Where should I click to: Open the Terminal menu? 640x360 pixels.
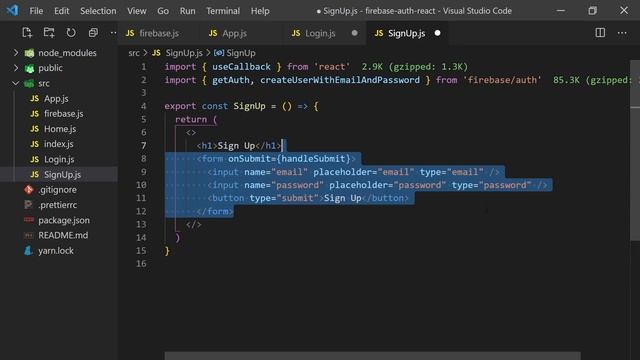pos(223,11)
